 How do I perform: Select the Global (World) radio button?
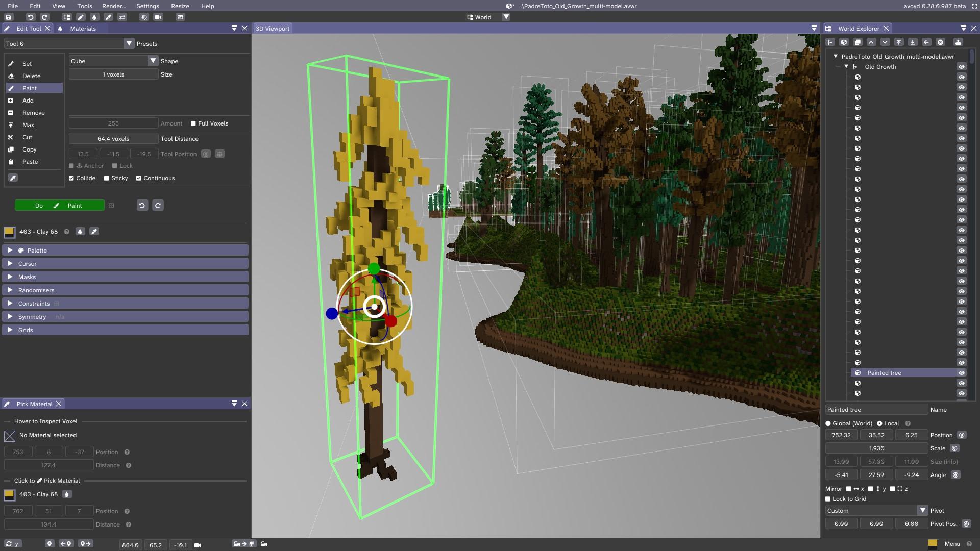[x=828, y=423]
